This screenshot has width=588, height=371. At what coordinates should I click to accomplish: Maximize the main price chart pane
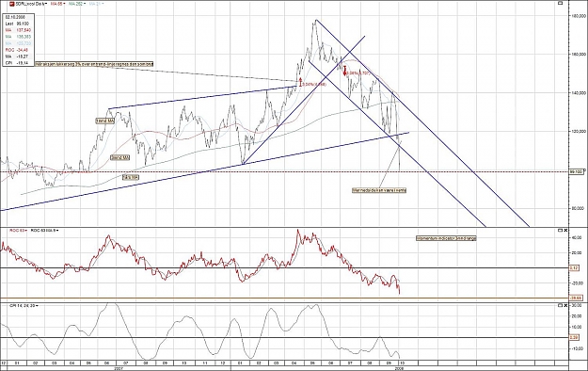[561, 4]
